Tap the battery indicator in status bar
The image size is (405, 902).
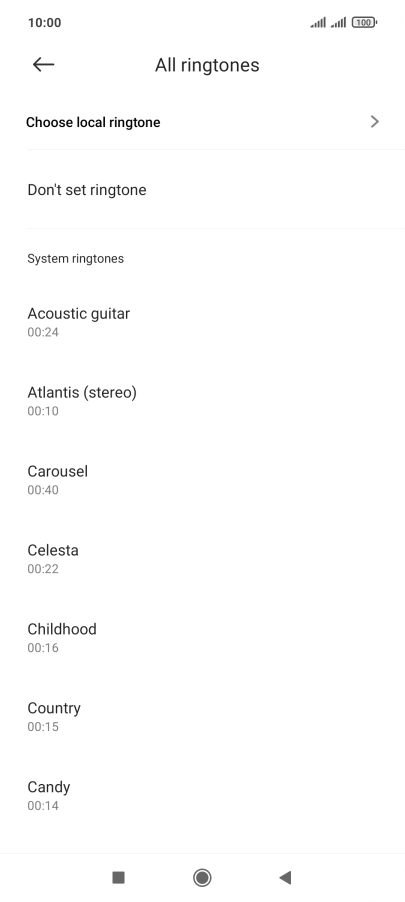coord(364,22)
